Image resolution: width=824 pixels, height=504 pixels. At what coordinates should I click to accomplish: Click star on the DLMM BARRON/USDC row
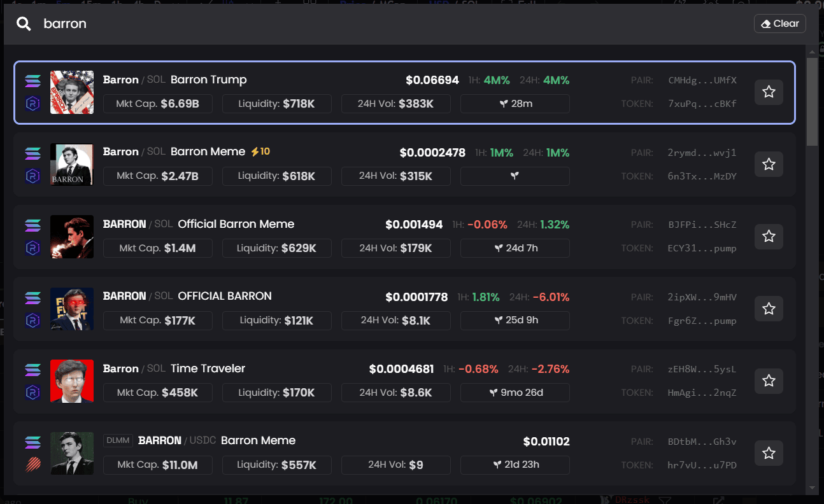(x=769, y=453)
